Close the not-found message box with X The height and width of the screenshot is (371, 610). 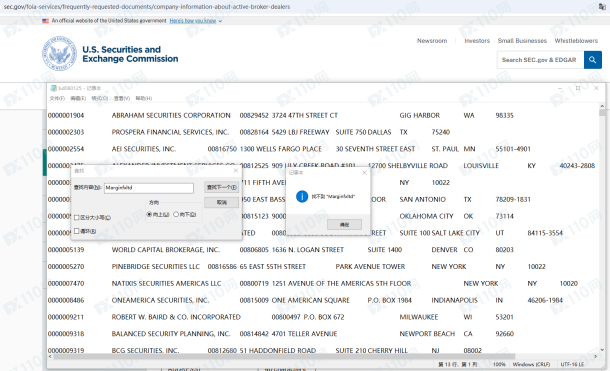coord(364,172)
